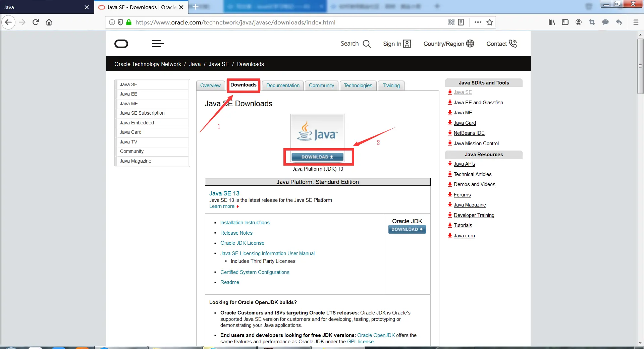Image resolution: width=644 pixels, height=349 pixels.
Task: Open the QR code icon in address bar
Action: [451, 22]
